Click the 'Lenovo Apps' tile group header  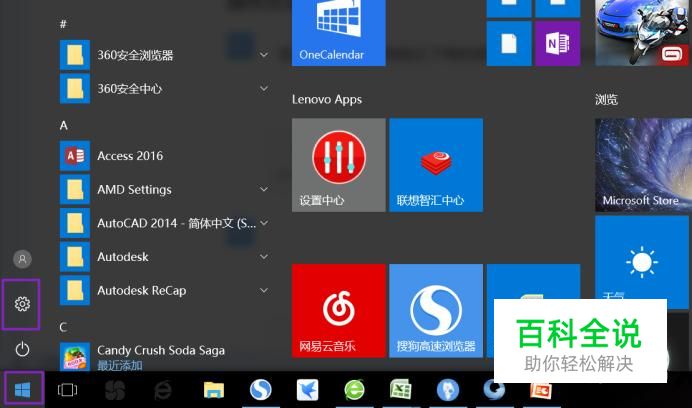(x=327, y=99)
